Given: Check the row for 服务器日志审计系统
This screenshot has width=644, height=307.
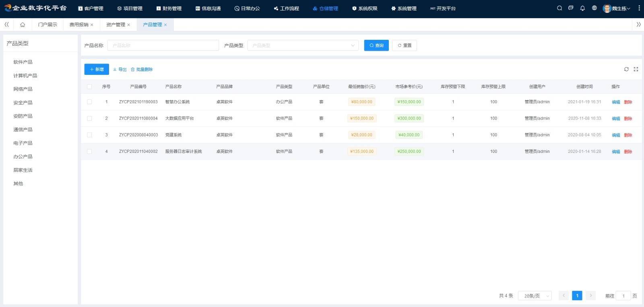Looking at the screenshot, I should pos(89,151).
